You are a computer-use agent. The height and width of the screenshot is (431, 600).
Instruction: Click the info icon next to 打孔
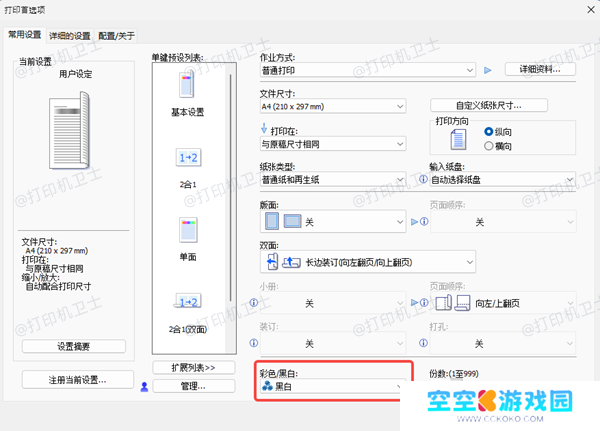tap(423, 343)
